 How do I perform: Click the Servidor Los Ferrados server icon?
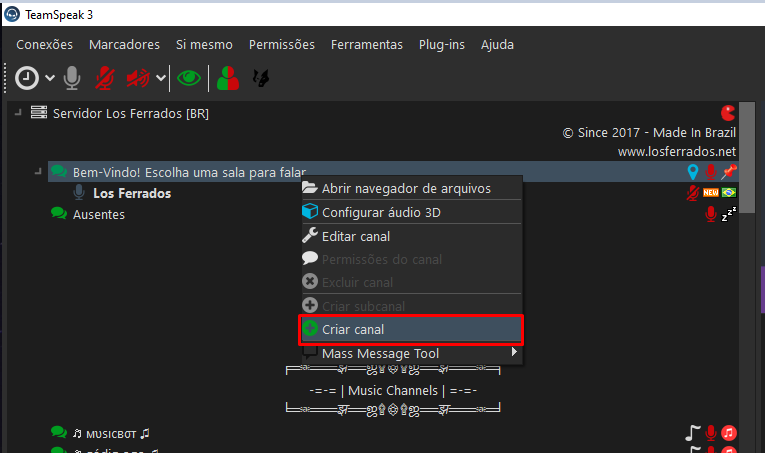(39, 113)
